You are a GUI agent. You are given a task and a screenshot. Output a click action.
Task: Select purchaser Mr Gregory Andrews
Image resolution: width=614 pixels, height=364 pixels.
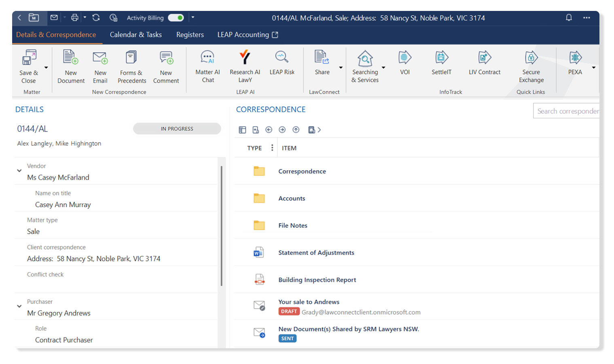point(59,313)
